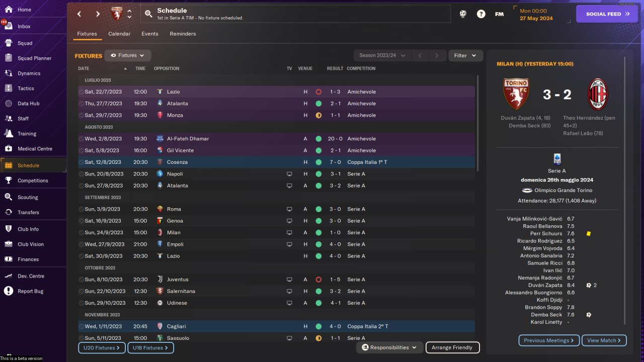This screenshot has height=362, width=644.
Task: Select the Cagliari Coppa Italia fixture row
Action: tap(276, 326)
